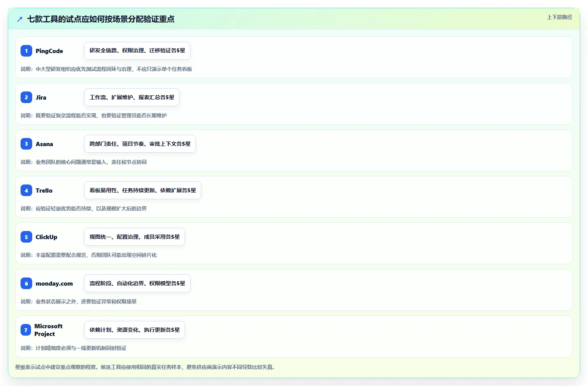This screenshot has width=588, height=386.
Task: Click the ClickUp note about 空间碎片化
Action: point(88,255)
